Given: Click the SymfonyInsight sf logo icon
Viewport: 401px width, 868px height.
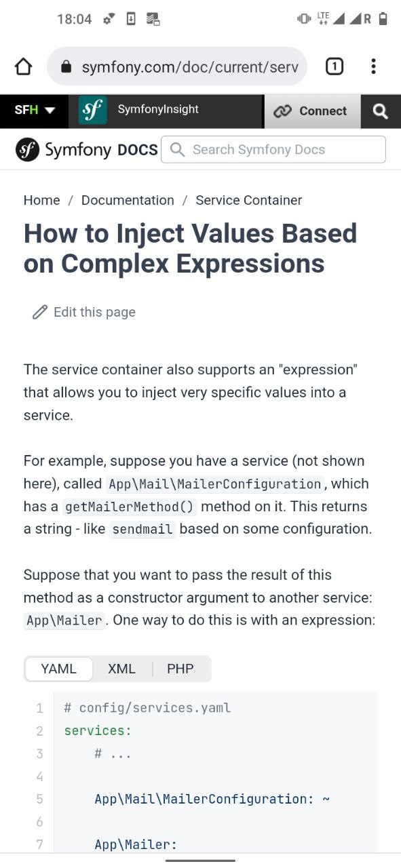Looking at the screenshot, I should pyautogui.click(x=92, y=111).
